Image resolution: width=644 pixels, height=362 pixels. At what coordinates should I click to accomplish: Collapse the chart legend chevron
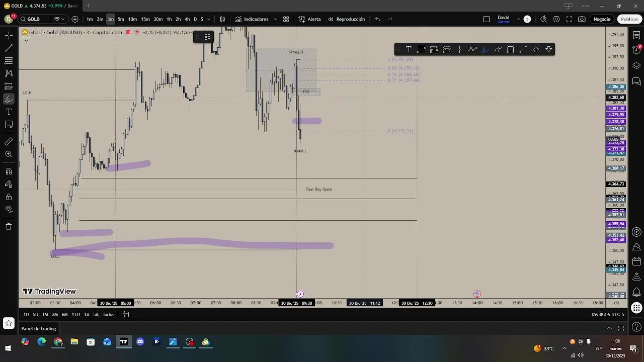coord(26,41)
